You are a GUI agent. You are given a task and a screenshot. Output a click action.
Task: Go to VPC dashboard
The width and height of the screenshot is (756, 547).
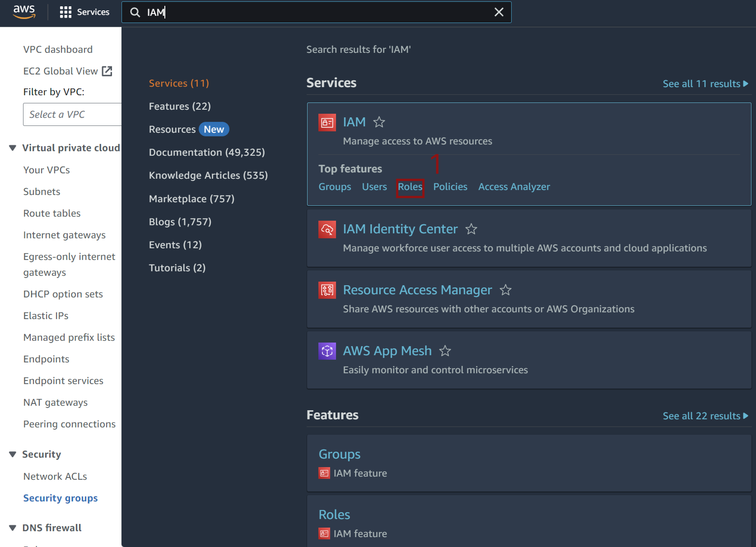pyautogui.click(x=58, y=49)
